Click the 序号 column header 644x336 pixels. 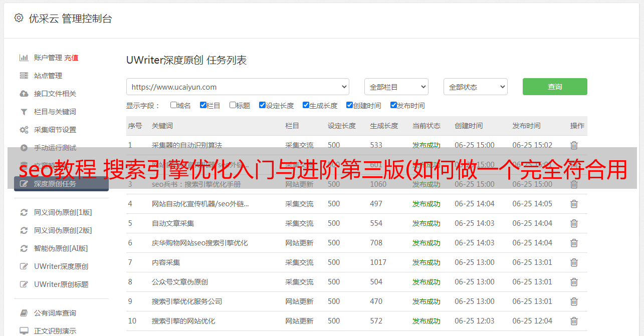pyautogui.click(x=135, y=126)
